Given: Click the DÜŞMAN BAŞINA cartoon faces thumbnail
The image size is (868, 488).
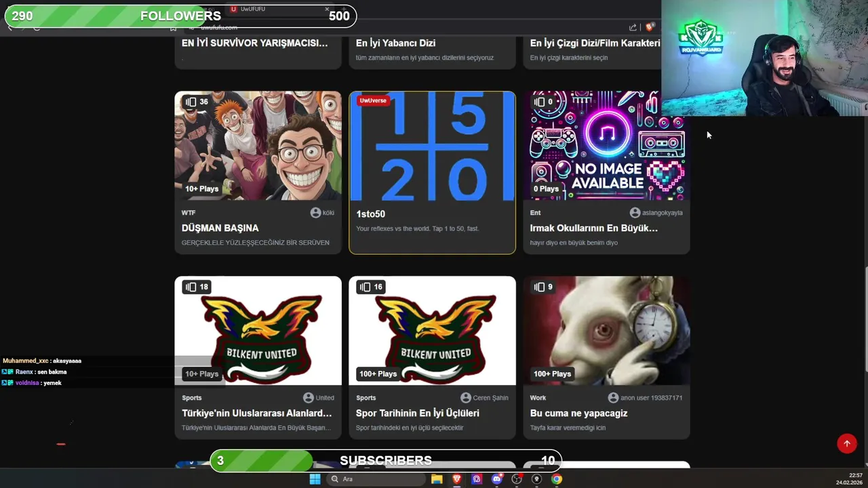Looking at the screenshot, I should click(x=258, y=146).
